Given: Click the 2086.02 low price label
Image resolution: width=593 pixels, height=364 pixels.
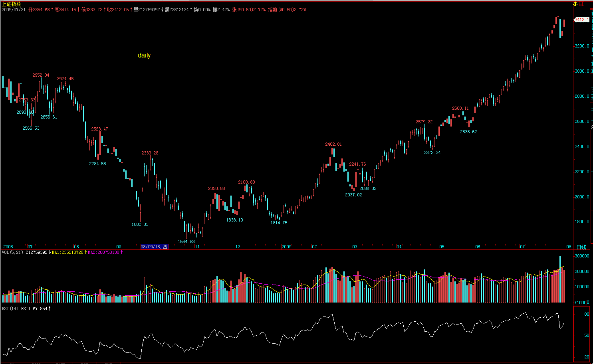Looking at the screenshot, I should point(368,188).
